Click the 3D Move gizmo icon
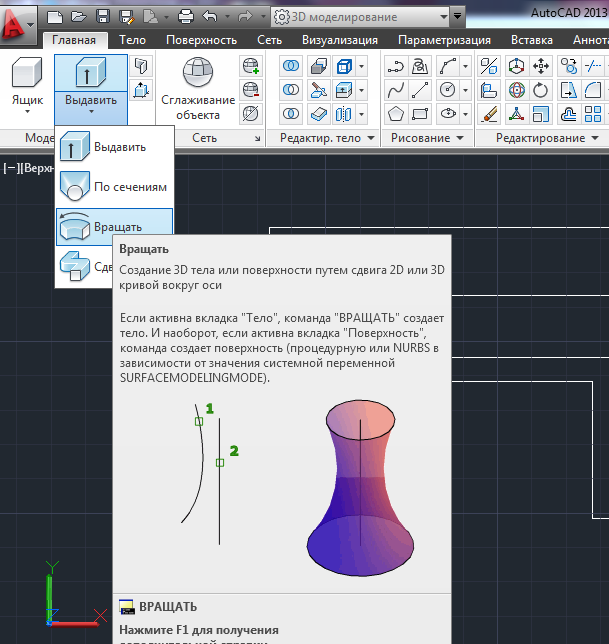Image resolution: width=609 pixels, height=644 pixels. point(516,66)
